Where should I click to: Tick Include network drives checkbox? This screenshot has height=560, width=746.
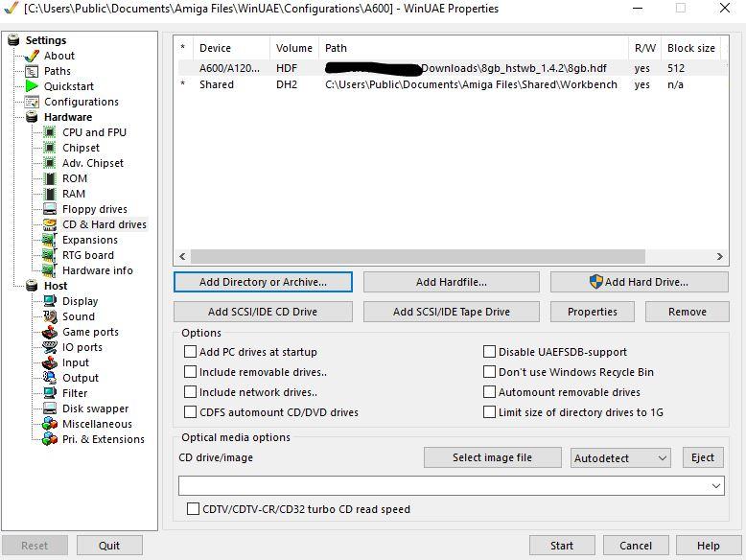(x=190, y=391)
